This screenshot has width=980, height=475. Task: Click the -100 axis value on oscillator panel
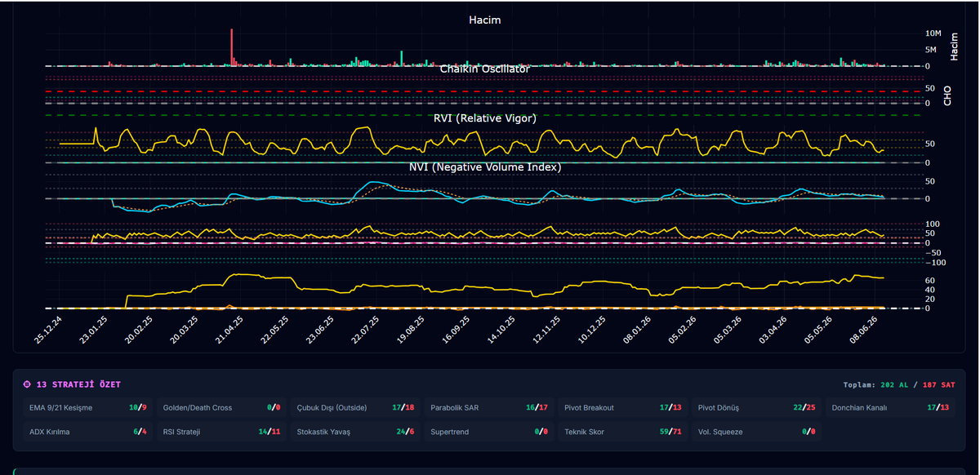(934, 263)
